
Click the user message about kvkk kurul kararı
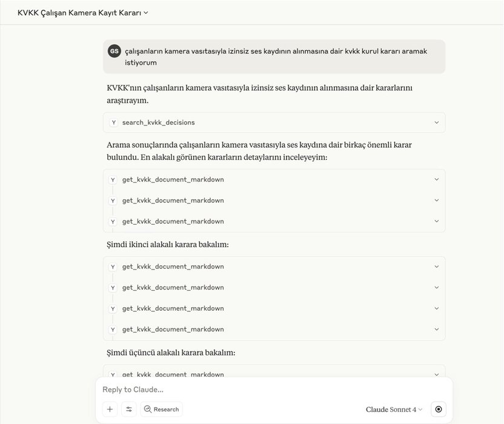[x=274, y=57]
